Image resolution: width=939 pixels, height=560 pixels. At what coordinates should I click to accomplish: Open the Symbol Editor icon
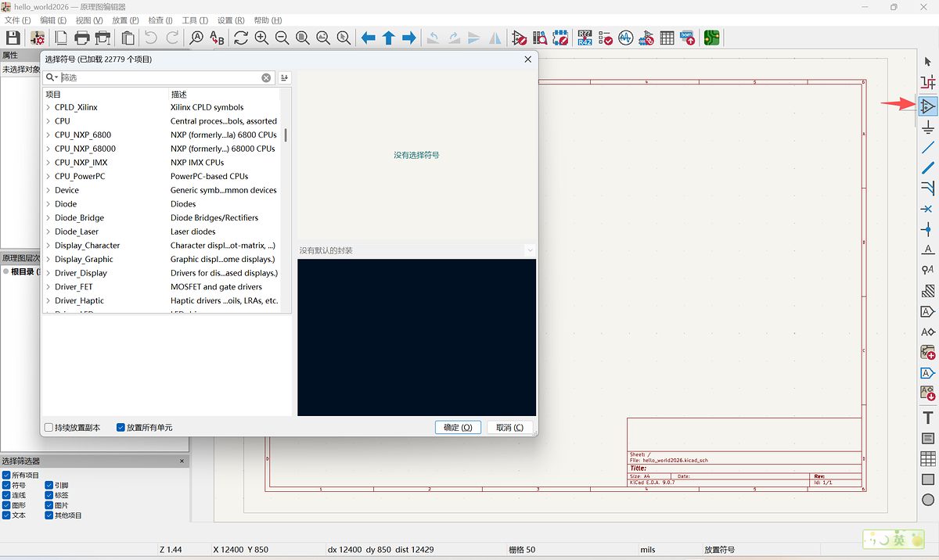point(520,38)
